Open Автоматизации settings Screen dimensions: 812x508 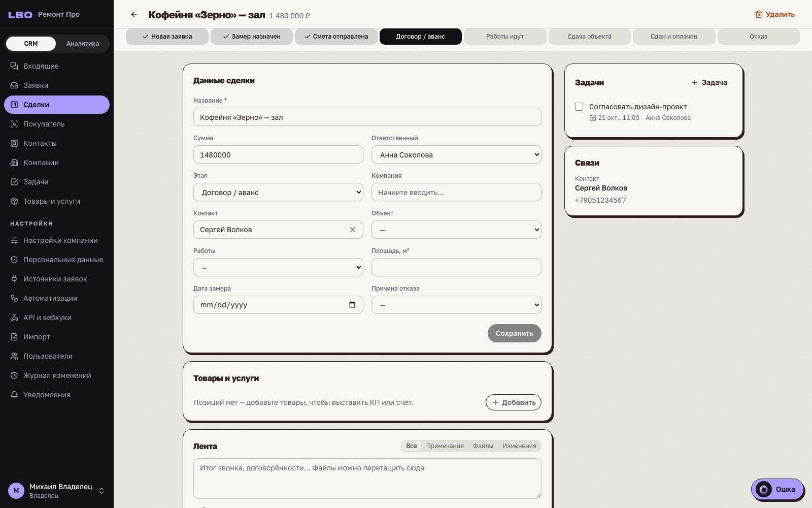point(57,298)
